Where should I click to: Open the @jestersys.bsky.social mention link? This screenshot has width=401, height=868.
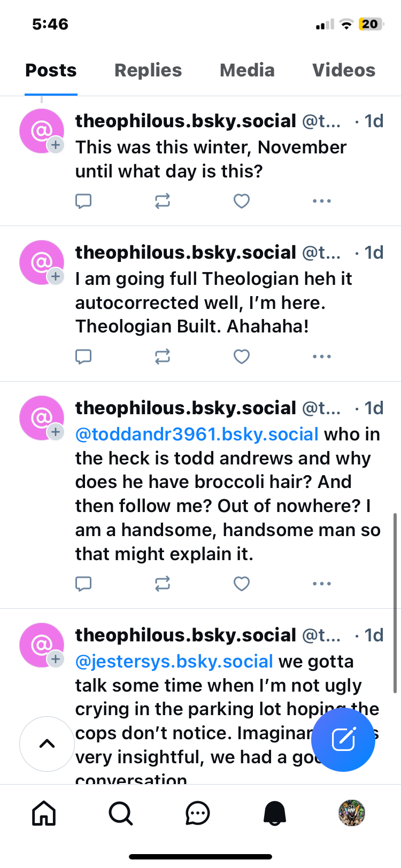[174, 662]
